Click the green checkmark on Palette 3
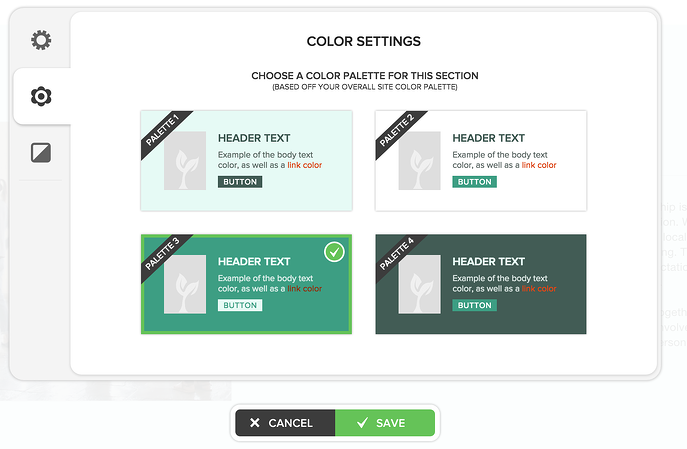Image resolution: width=687 pixels, height=449 pixels. pos(334,252)
